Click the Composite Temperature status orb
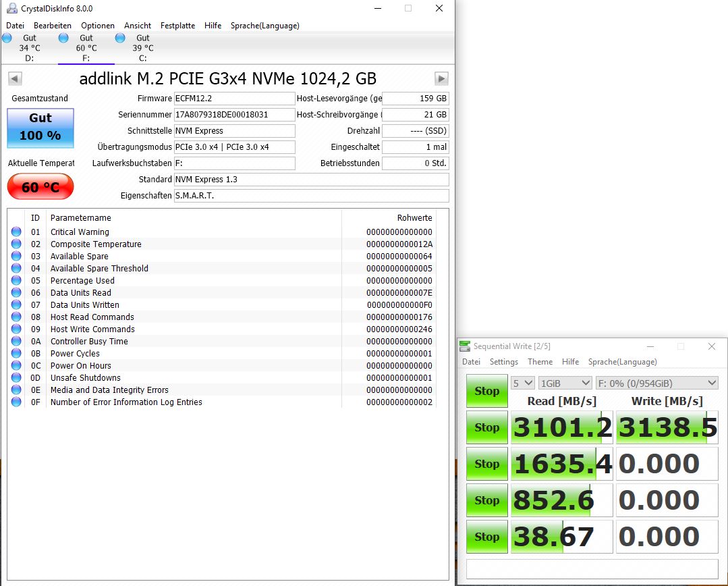728x586 pixels. coord(16,244)
